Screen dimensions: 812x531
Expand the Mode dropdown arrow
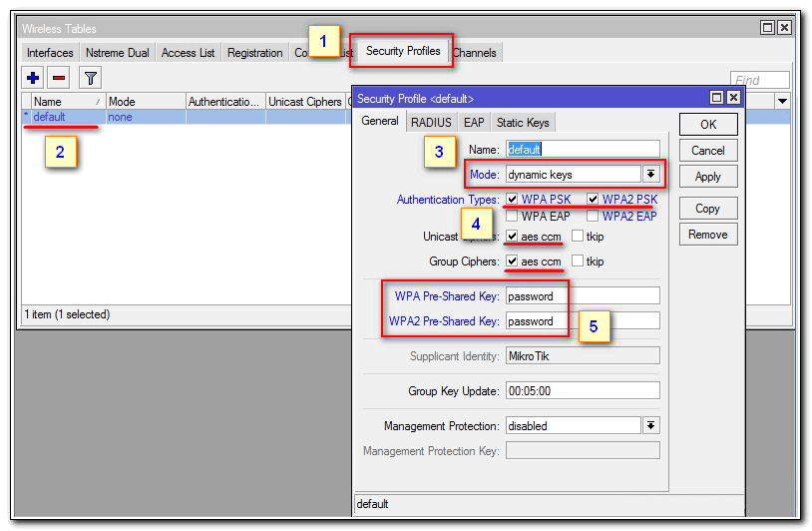pyautogui.click(x=650, y=175)
